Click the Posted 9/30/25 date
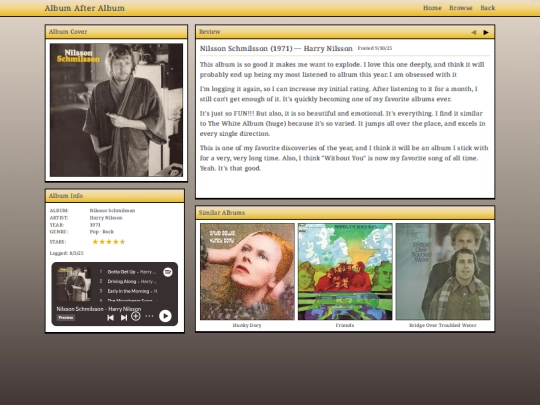 375,48
